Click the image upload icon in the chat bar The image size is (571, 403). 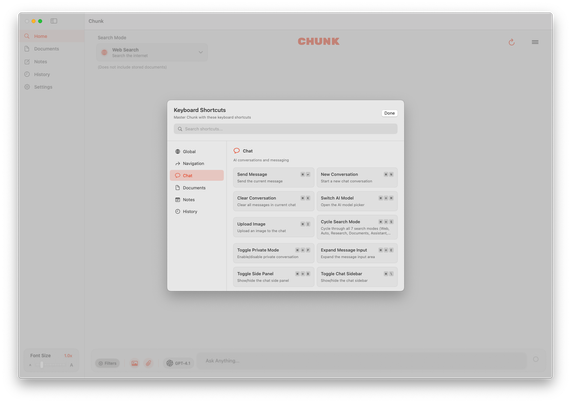click(x=135, y=363)
